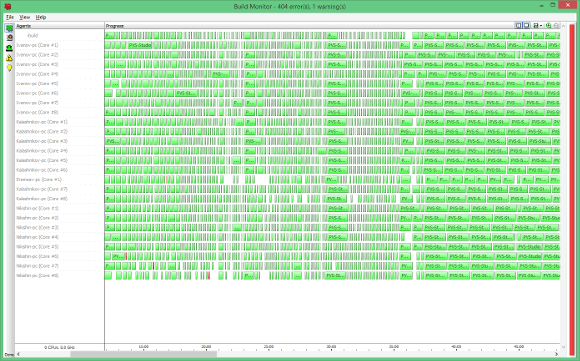Expand the save icon dropdown arrow
Image resolution: width=580 pixels, height=361 pixels.
[x=541, y=26]
